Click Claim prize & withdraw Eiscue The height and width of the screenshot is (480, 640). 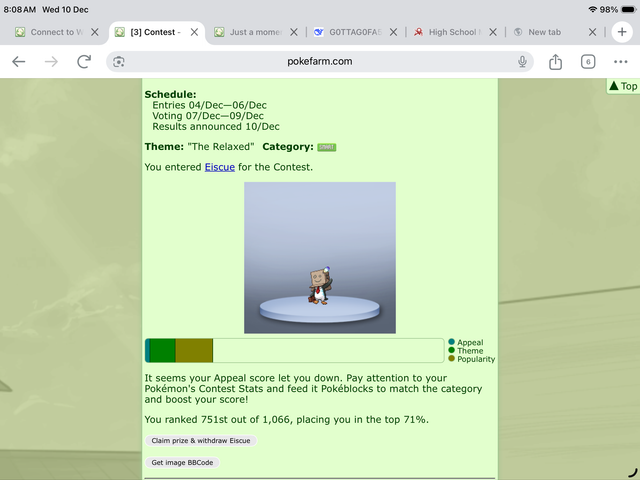pos(201,441)
